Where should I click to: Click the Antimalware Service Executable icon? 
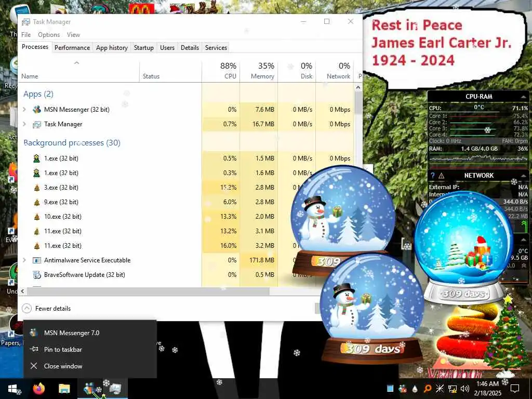coord(37,260)
